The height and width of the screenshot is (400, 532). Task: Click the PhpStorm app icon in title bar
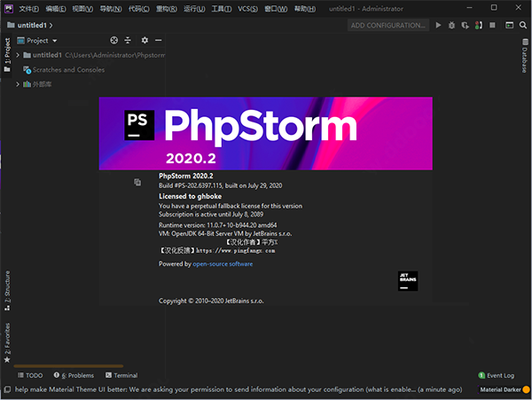9,9
